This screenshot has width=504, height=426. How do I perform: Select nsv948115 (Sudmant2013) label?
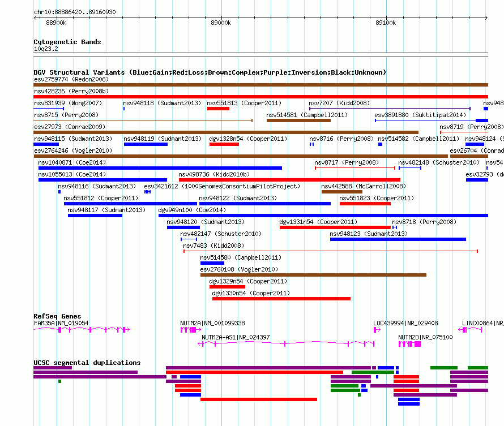point(73,139)
